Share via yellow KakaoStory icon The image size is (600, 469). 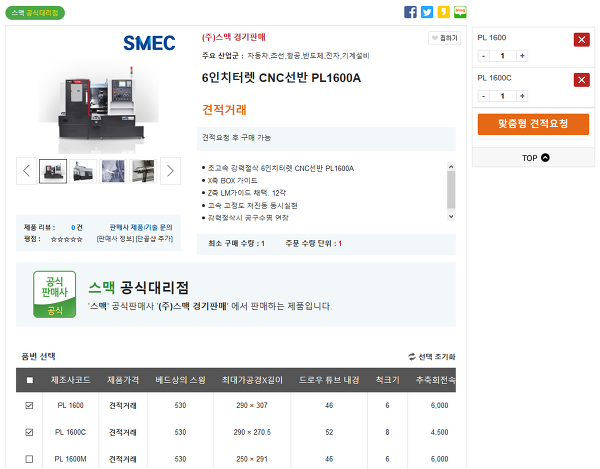[x=443, y=12]
